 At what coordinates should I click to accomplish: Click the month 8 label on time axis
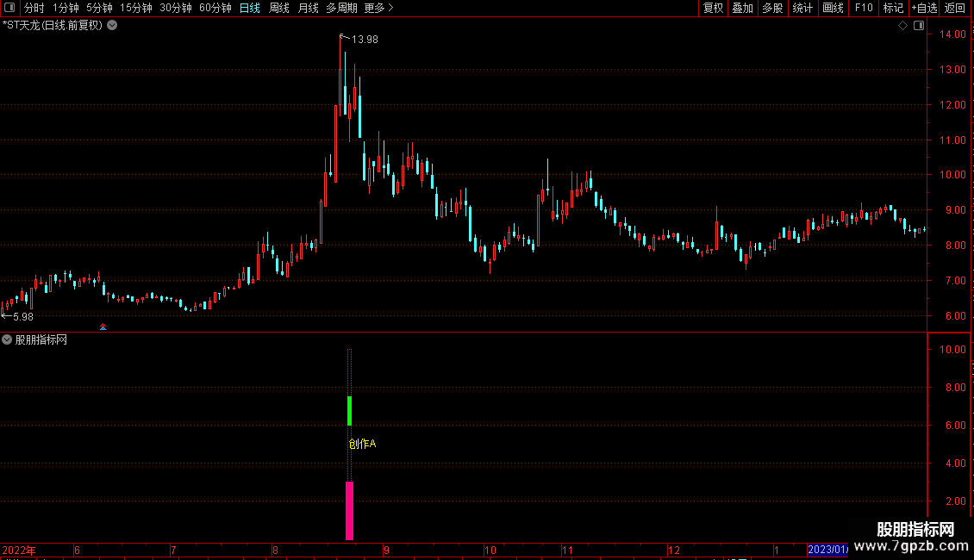click(x=275, y=550)
